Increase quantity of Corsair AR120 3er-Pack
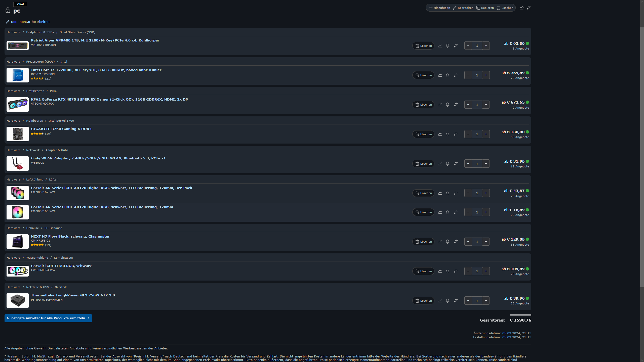This screenshot has height=362, width=644. (x=486, y=193)
